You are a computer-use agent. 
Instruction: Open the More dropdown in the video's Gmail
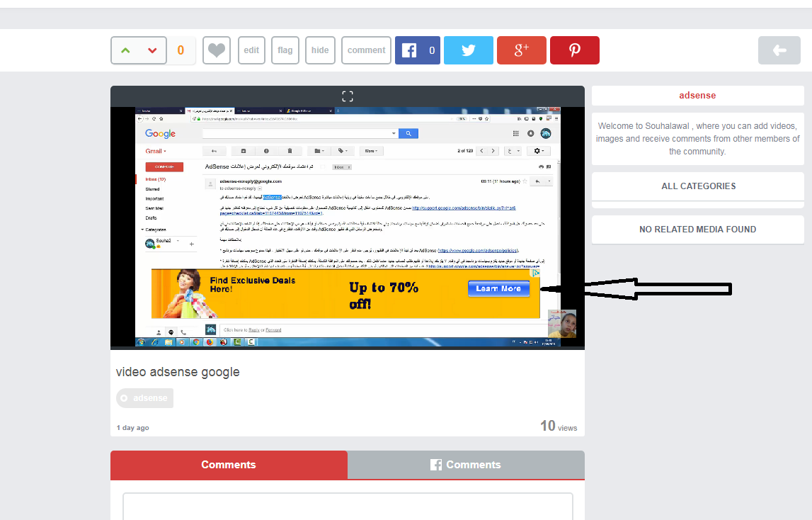pyautogui.click(x=371, y=151)
